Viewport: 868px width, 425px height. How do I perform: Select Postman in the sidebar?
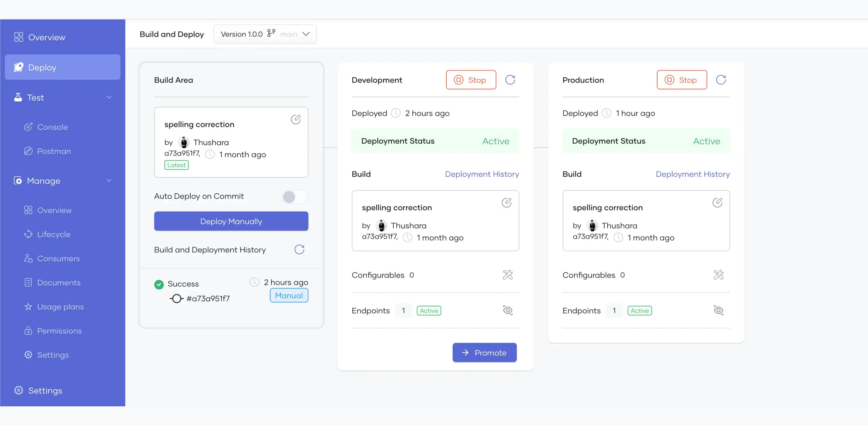[54, 151]
